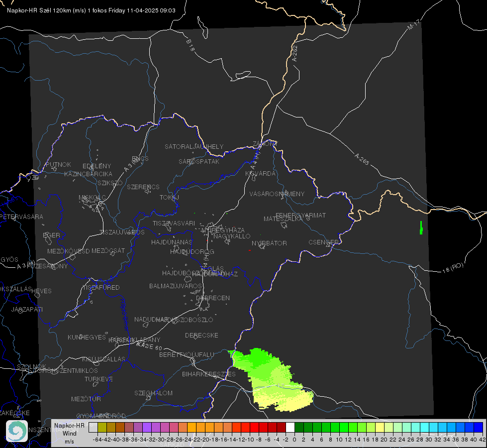The width and height of the screenshot is (487, 448).
Task: Click the JASZAPATI label
Action: (x=27, y=309)
